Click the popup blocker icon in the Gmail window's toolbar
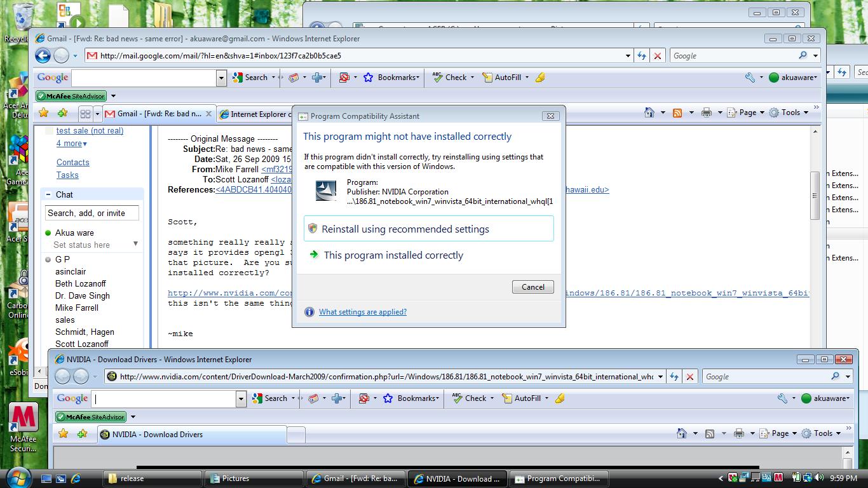868x488 pixels. (x=344, y=78)
